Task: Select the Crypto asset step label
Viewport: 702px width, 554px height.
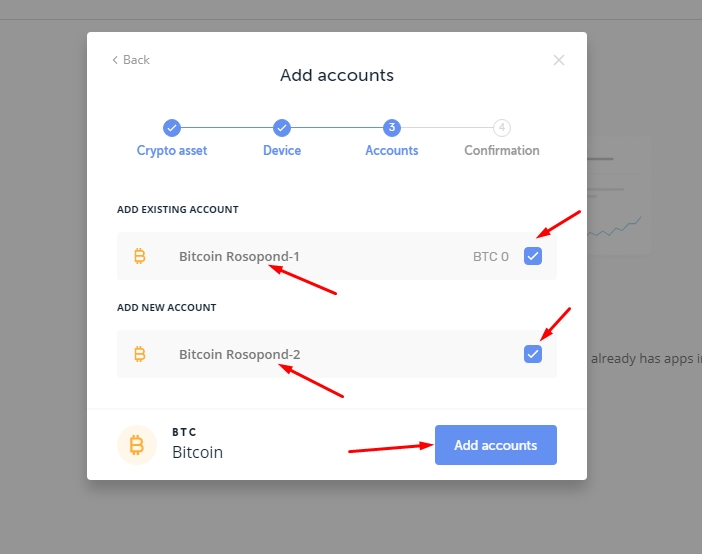Action: 172,150
